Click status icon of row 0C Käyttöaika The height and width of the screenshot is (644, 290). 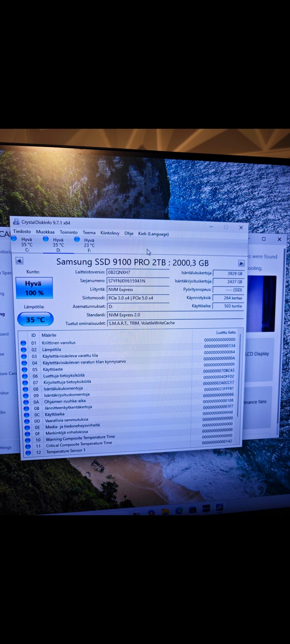click(x=27, y=415)
